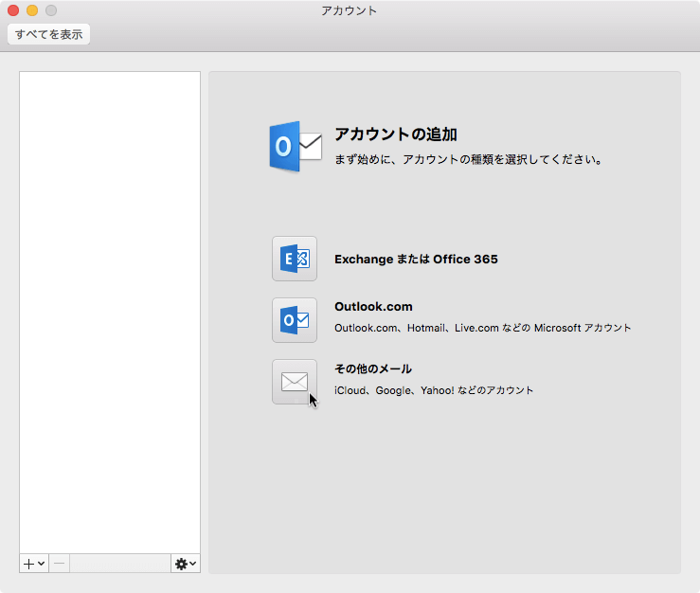This screenshot has width=700, height=593.
Task: Click the iCloud、Google、Yahoo! description text
Action: point(434,390)
